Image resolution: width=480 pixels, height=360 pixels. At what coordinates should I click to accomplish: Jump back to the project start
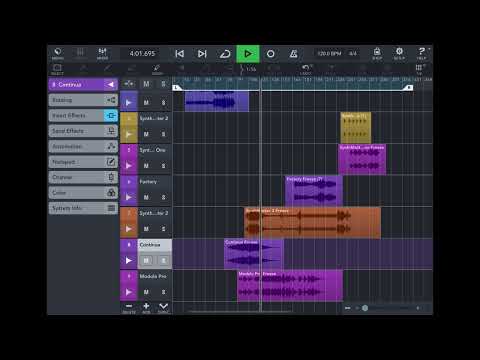180,54
